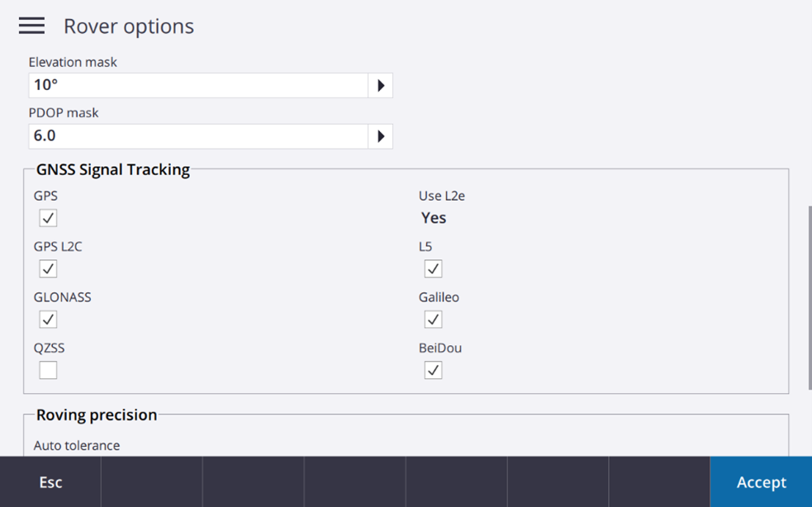The image size is (812, 507).
Task: Click the vertical scrollbar on the right
Action: (808, 297)
